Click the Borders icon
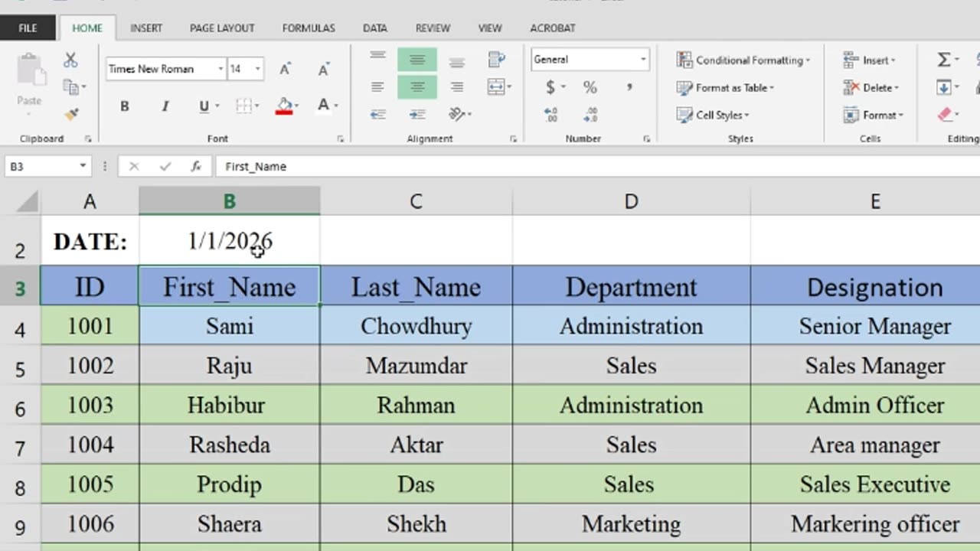This screenshot has width=980, height=551. [x=243, y=106]
